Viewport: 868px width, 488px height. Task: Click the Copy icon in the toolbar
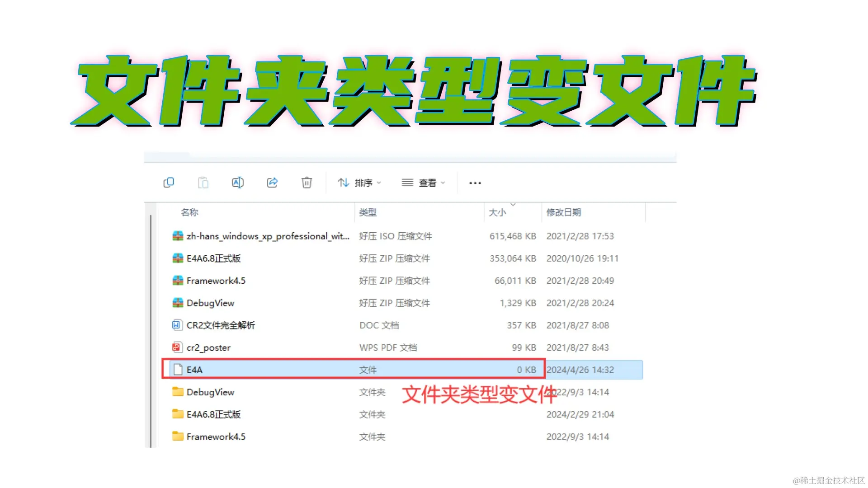pos(169,183)
